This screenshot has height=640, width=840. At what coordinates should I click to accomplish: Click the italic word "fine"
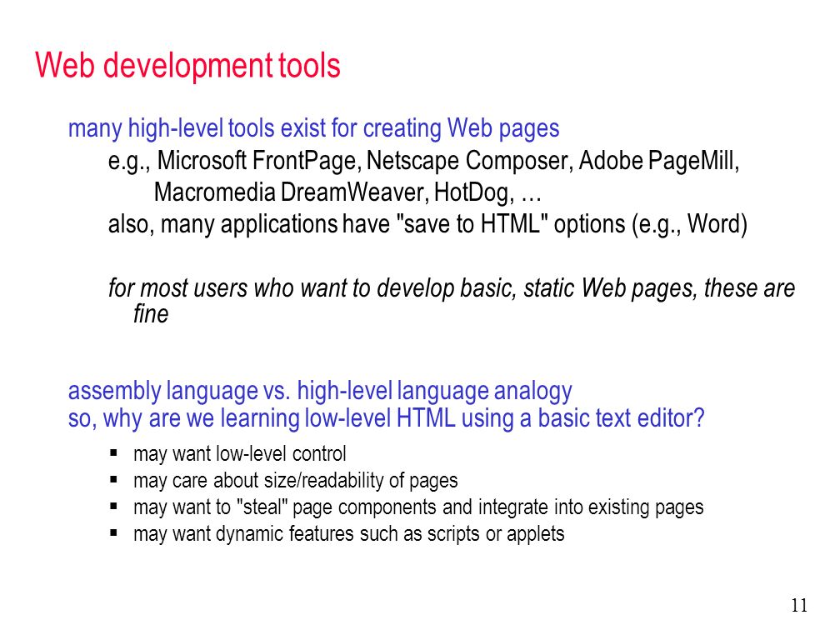point(151,314)
